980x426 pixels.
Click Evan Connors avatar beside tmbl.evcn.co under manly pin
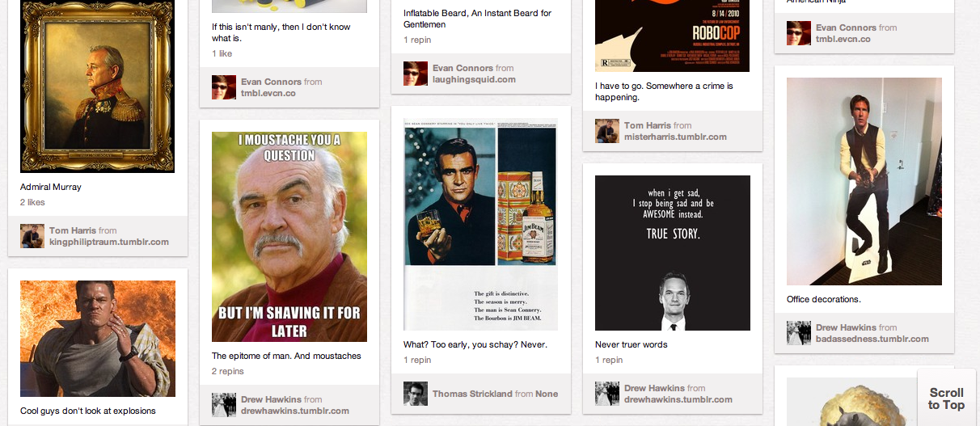pyautogui.click(x=224, y=87)
